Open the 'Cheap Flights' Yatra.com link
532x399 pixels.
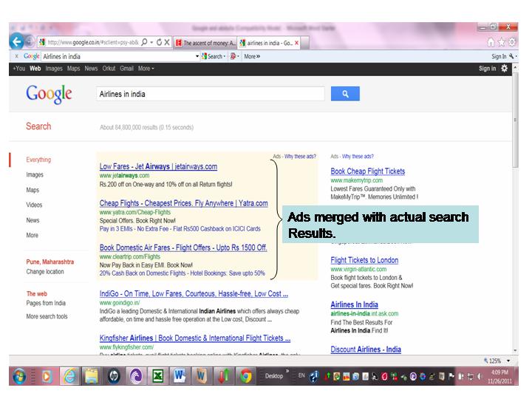[183, 203]
